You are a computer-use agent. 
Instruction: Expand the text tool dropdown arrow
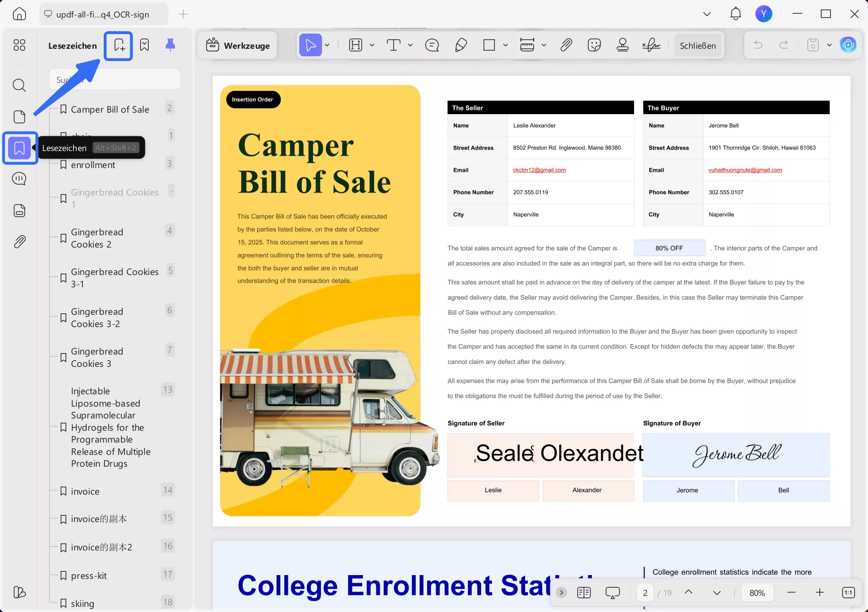410,45
